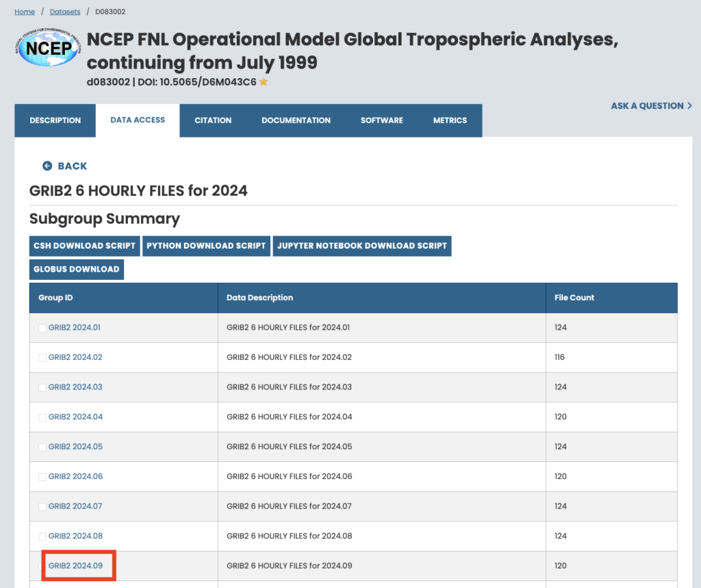Get the Python Download Script

coord(206,246)
